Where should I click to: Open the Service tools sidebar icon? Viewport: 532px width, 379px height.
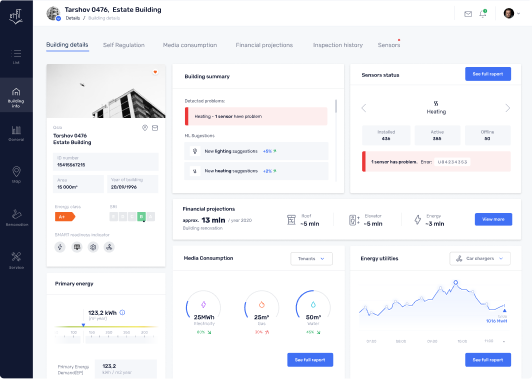pos(16,260)
